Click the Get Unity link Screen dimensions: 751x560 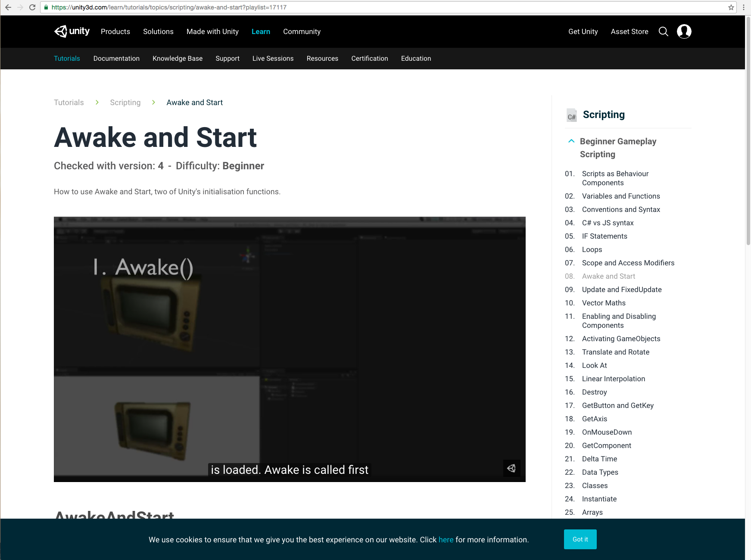(x=583, y=31)
